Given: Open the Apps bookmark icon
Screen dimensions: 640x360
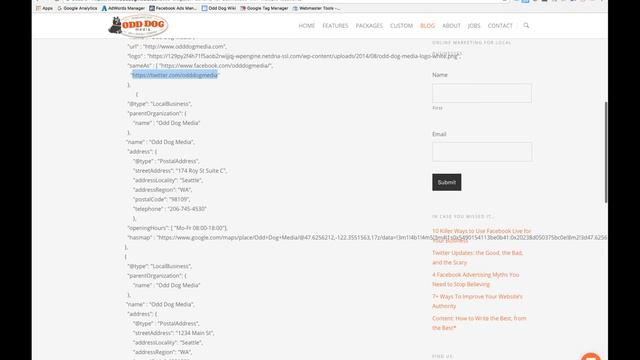Looking at the screenshot, I should [44, 8].
